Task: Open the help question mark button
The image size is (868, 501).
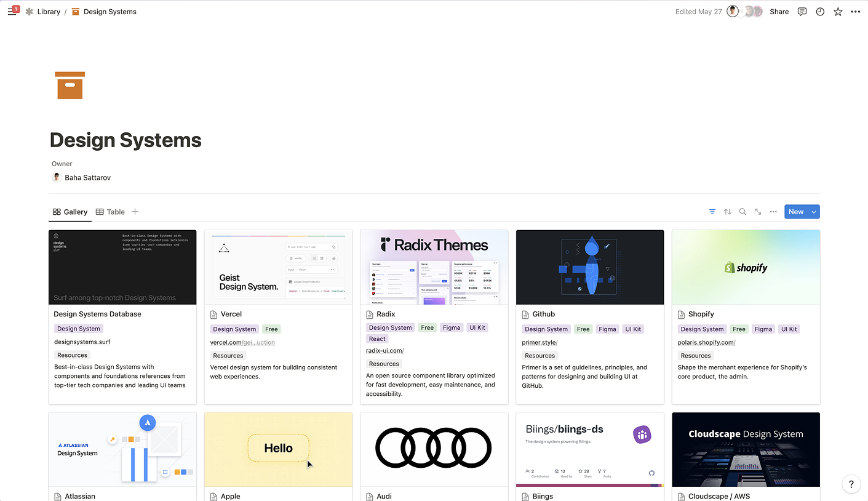Action: (851, 484)
